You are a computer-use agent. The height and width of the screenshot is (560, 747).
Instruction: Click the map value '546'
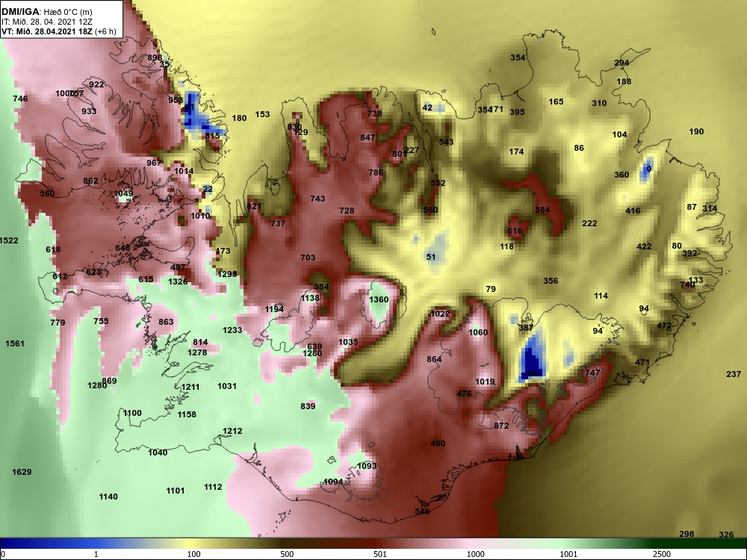pos(423,511)
